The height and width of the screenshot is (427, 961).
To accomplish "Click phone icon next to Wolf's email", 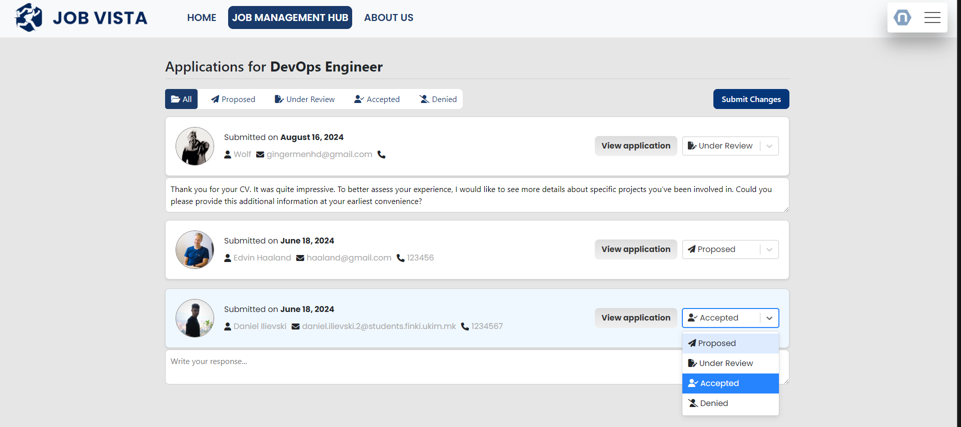I will (x=381, y=155).
